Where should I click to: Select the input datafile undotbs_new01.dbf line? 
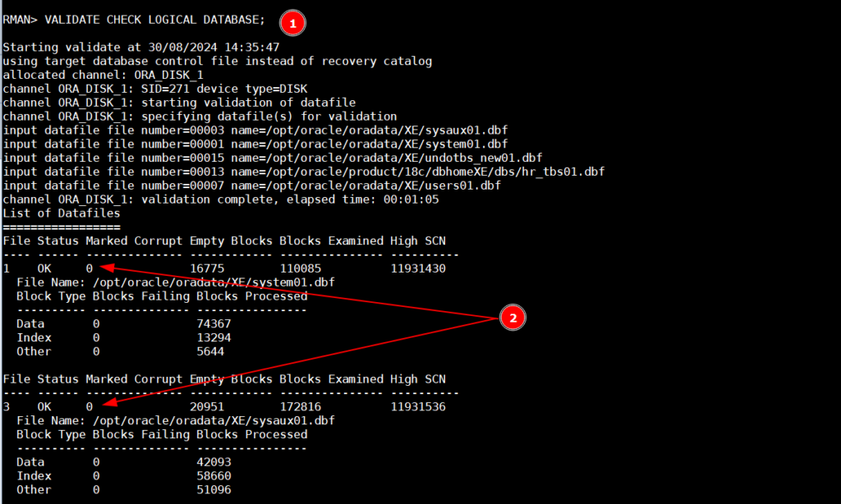click(272, 158)
